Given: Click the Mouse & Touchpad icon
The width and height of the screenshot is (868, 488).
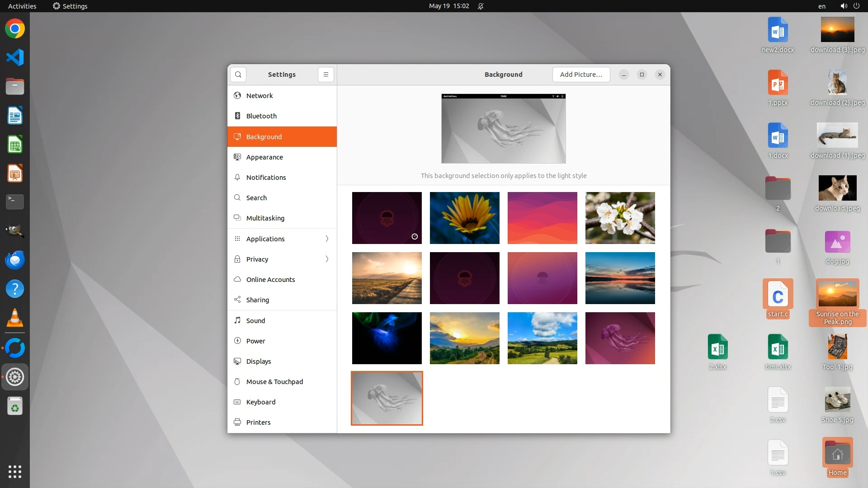Looking at the screenshot, I should click(x=237, y=381).
